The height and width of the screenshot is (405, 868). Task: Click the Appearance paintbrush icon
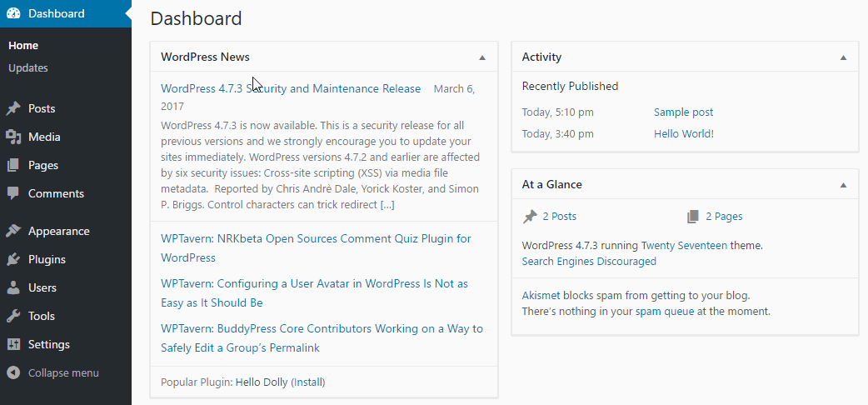point(13,231)
